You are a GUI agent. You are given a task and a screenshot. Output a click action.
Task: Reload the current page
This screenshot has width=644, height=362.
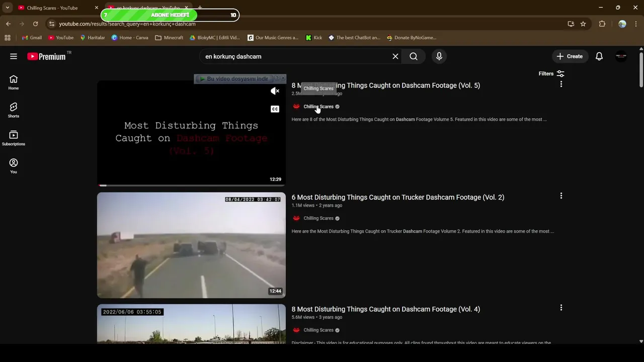[x=35, y=24]
